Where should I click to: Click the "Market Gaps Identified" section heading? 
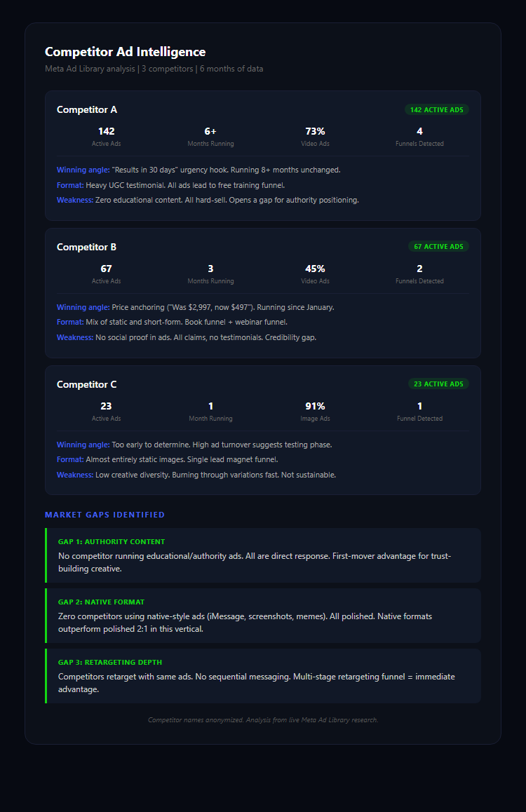(104, 515)
